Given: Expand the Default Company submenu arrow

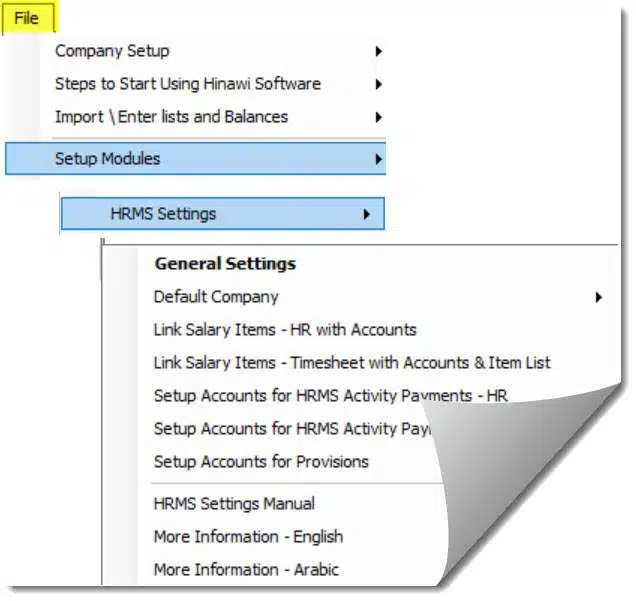Looking at the screenshot, I should [x=598, y=297].
